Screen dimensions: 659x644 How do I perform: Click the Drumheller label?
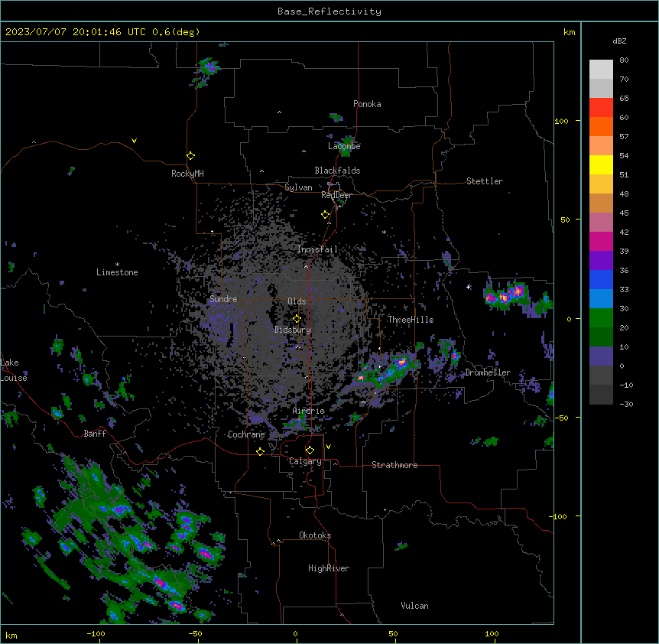(488, 372)
